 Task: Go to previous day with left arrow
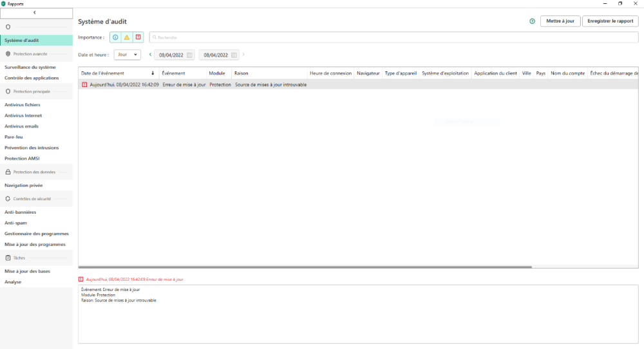(x=150, y=55)
